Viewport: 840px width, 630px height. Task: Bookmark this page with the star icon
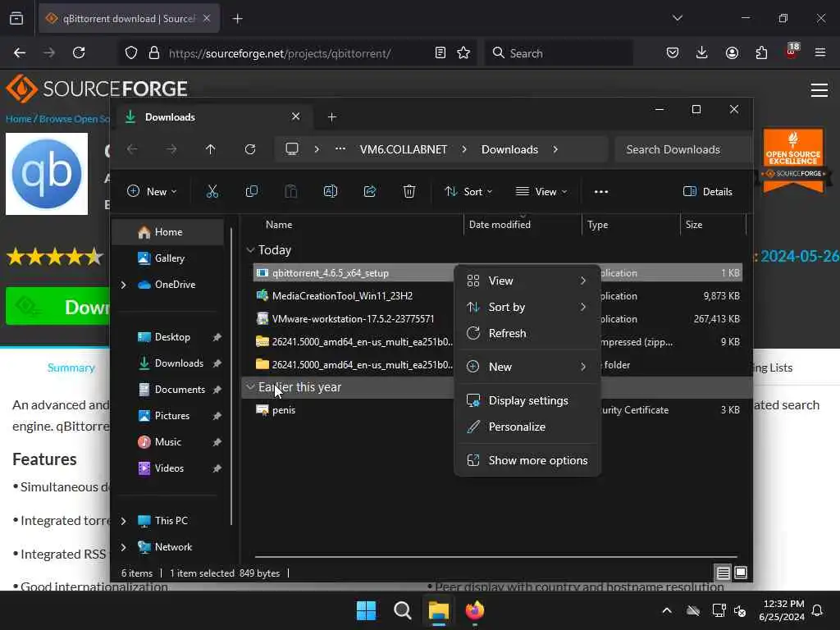pos(464,52)
